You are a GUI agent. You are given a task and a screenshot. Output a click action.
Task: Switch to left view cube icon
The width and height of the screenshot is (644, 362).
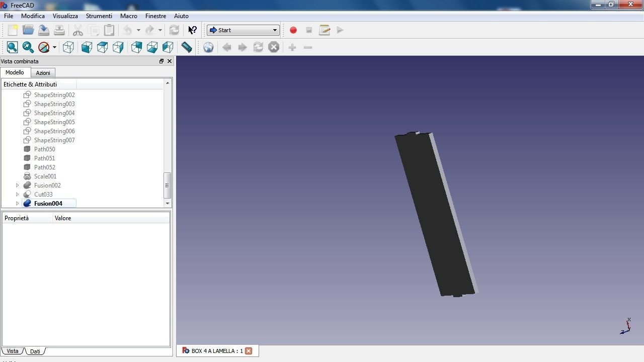[168, 47]
